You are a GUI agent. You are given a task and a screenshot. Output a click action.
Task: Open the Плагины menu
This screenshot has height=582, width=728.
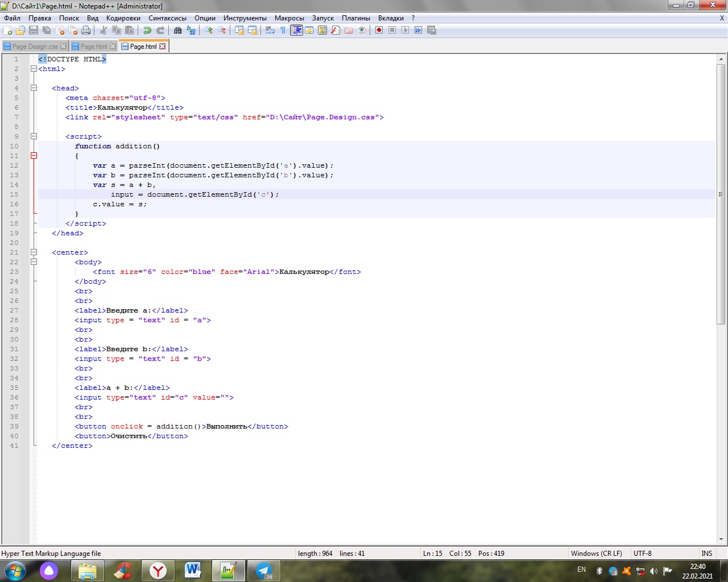pyautogui.click(x=356, y=18)
